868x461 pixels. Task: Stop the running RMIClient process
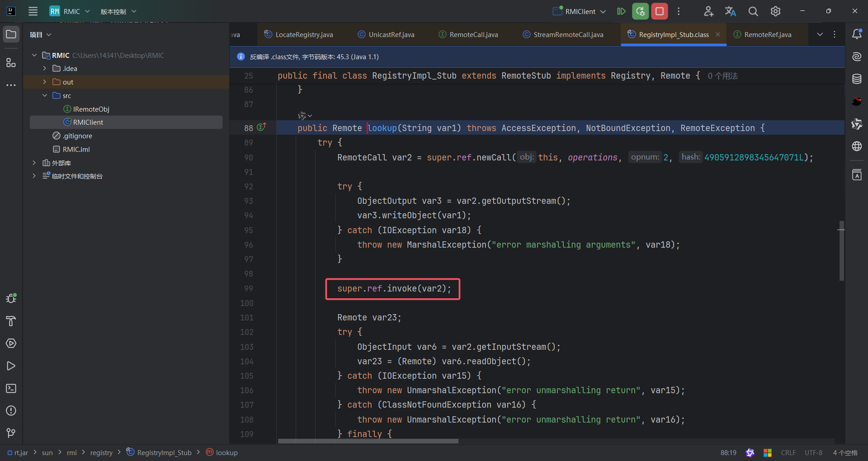(660, 11)
